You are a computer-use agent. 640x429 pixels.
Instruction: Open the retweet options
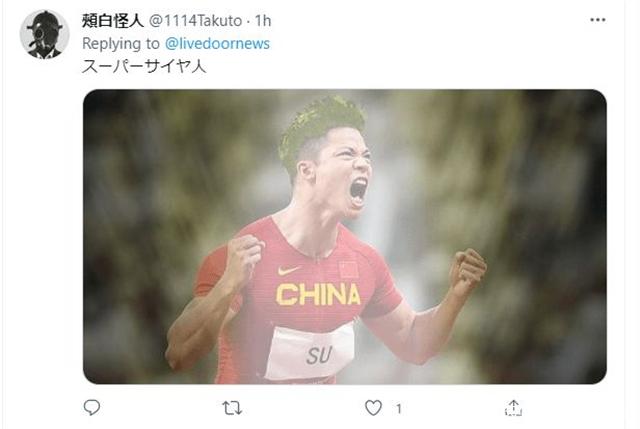click(x=232, y=408)
